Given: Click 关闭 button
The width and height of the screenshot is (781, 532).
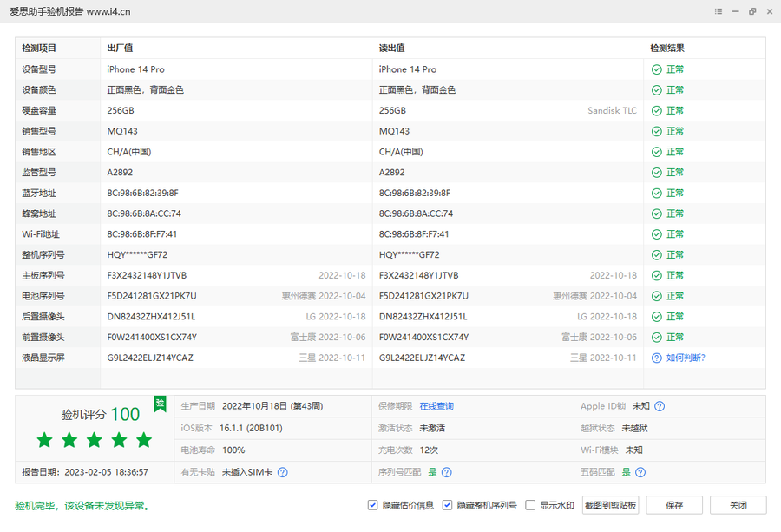Looking at the screenshot, I should click(738, 505).
